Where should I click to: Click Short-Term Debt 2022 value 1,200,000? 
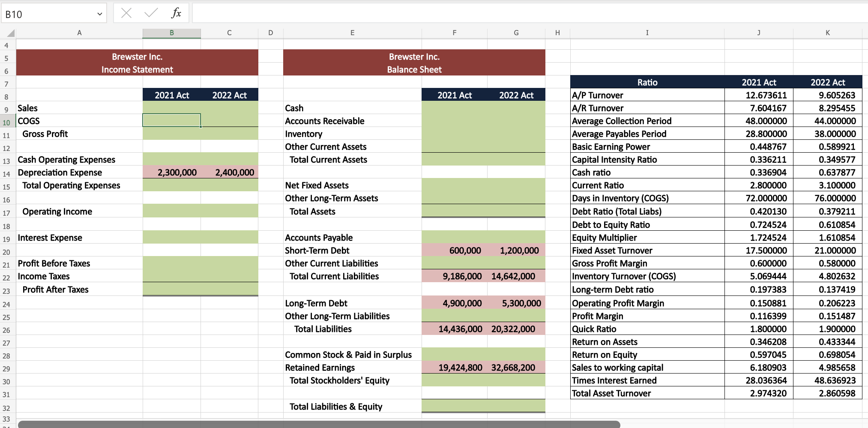[516, 250]
